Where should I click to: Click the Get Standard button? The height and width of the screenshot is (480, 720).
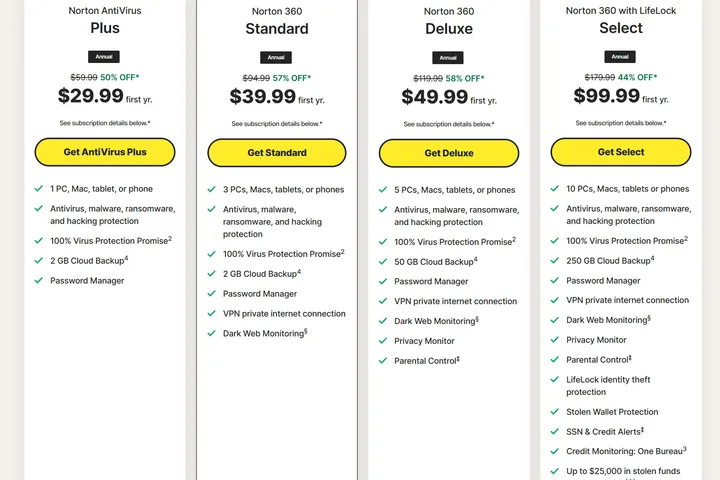tap(277, 153)
